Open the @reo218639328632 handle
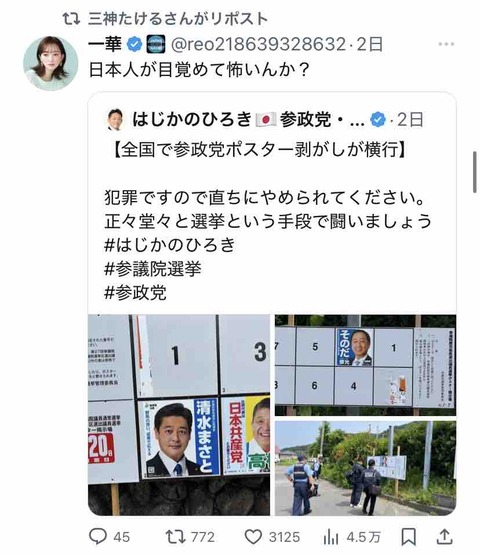Viewport: 480px width, 554px height. pyautogui.click(x=258, y=45)
